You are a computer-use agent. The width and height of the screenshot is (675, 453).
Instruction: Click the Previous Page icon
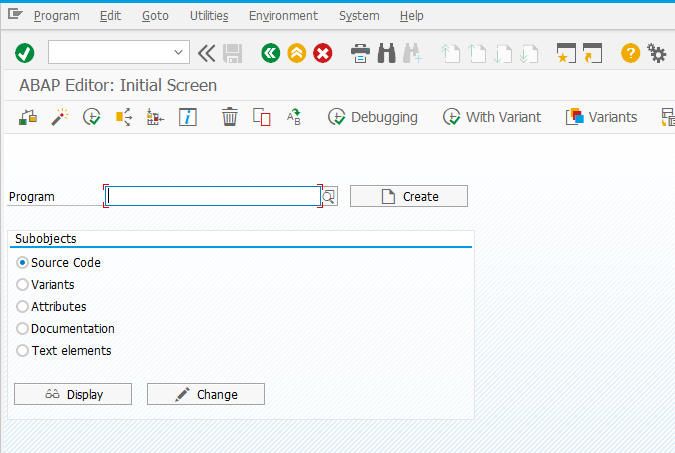coord(477,54)
